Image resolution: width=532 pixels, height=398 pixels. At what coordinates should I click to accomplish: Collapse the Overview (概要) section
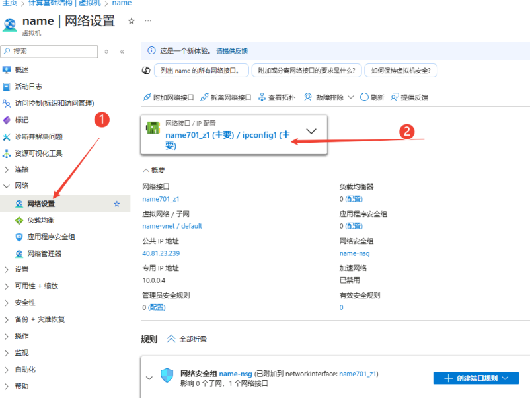(146, 170)
